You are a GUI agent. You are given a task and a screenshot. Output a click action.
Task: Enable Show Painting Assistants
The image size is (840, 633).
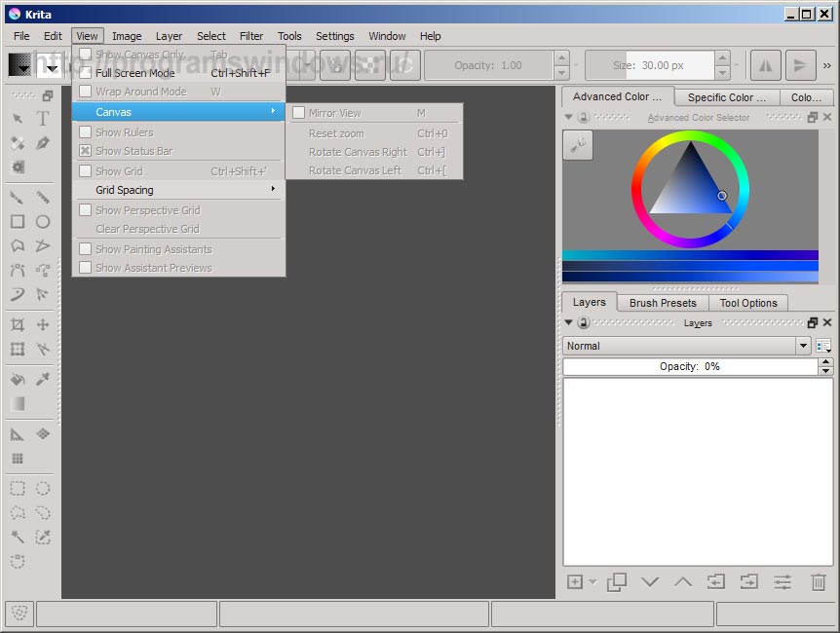tap(179, 249)
